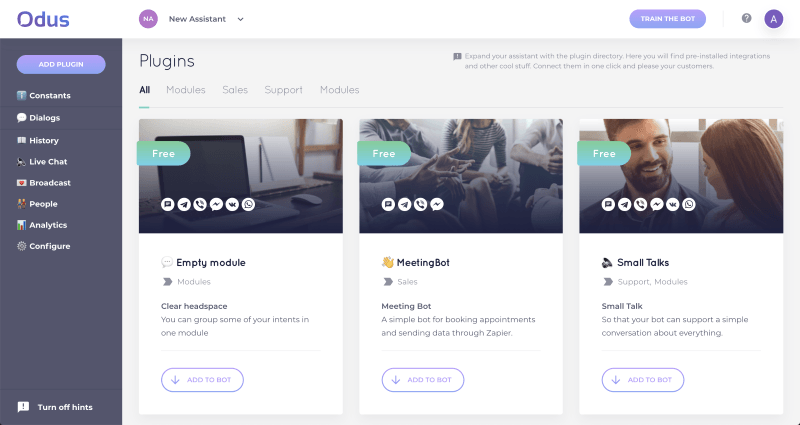Click the Add Plugin button

tap(61, 64)
